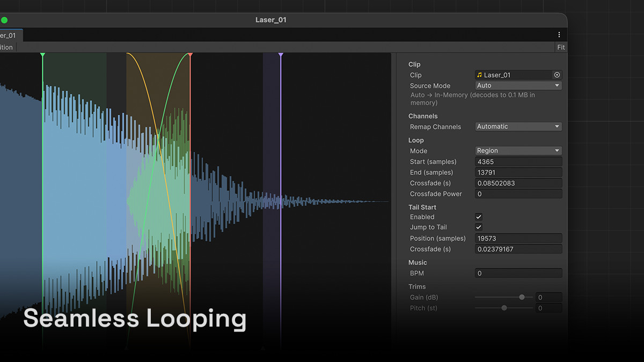
Task: Open the Loop Mode dropdown set to Region
Action: (x=518, y=151)
